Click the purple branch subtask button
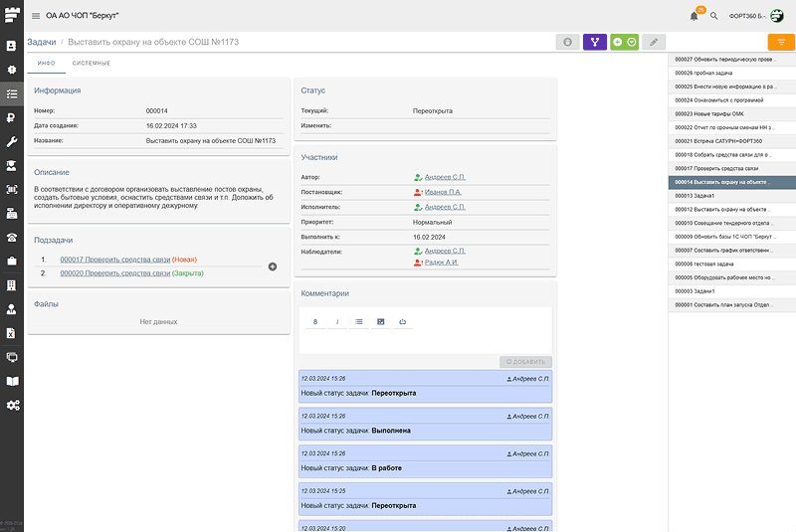The image size is (796, 532). point(595,42)
